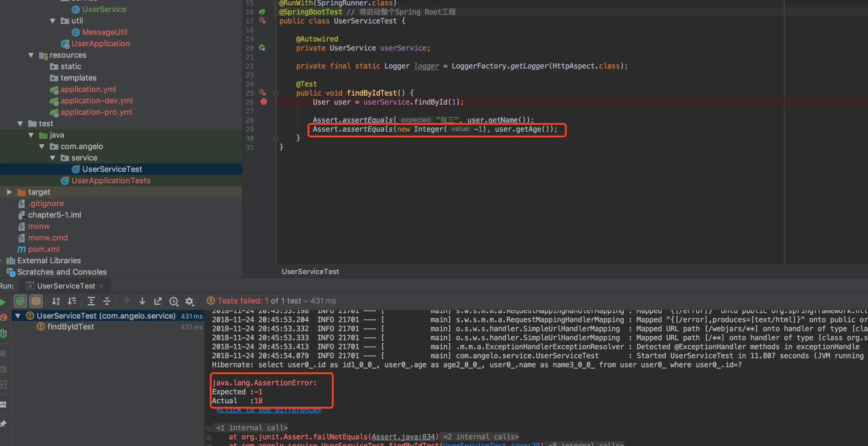The height and width of the screenshot is (446, 868).
Task: Open Assert.java:834 stack trace link
Action: point(403,437)
